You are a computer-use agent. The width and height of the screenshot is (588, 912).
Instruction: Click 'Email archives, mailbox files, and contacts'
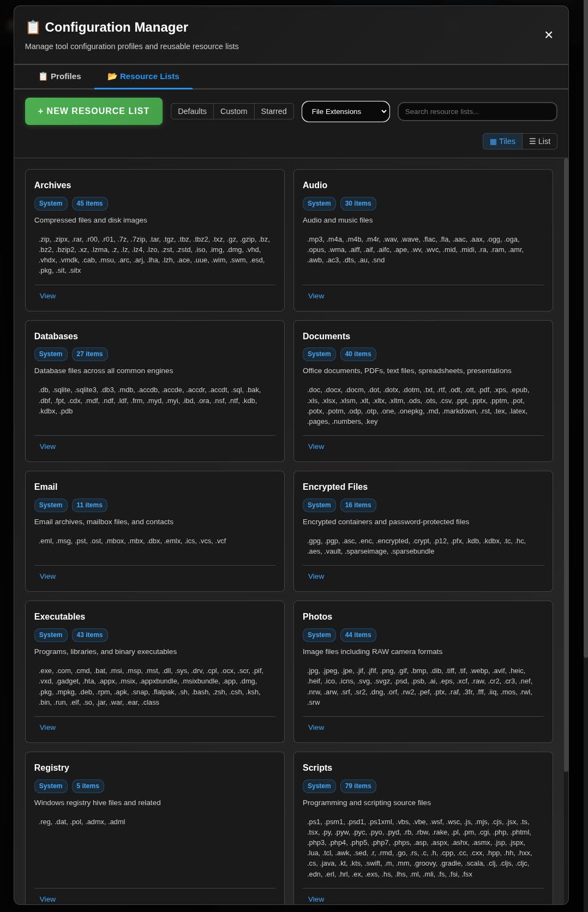point(104,522)
